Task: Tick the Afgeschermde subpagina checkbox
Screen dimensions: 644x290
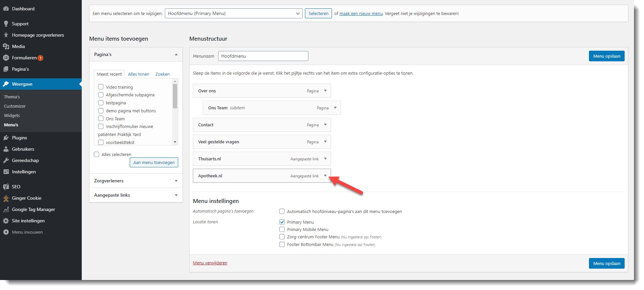Action: coord(101,95)
